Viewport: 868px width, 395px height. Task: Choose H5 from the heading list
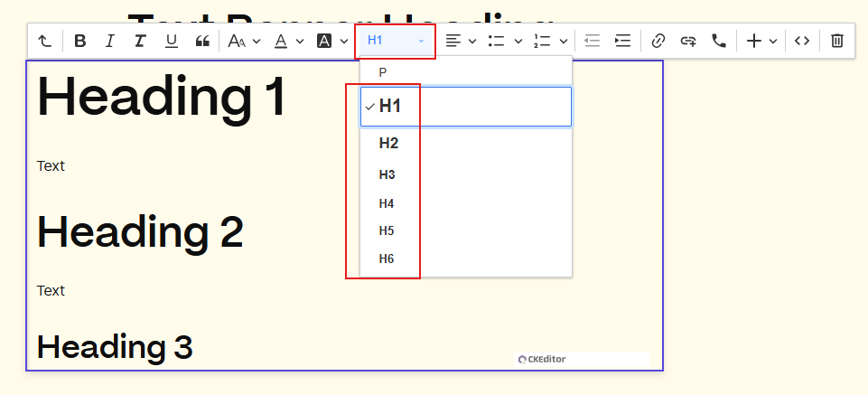click(465, 231)
